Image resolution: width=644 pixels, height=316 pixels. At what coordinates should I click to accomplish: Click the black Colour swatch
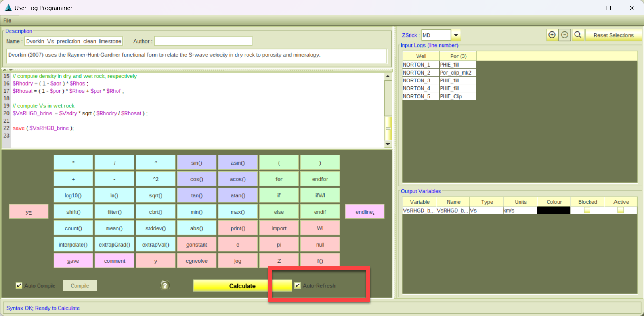(x=553, y=210)
